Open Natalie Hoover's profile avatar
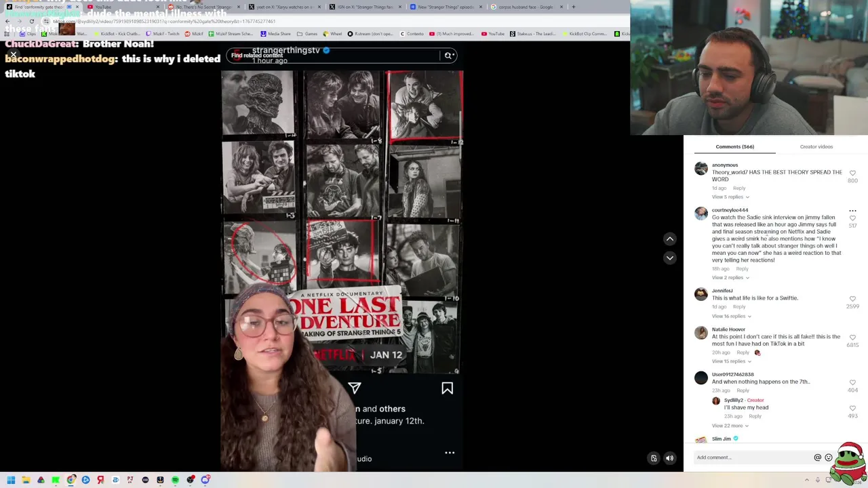The width and height of the screenshot is (868, 488). point(701,333)
